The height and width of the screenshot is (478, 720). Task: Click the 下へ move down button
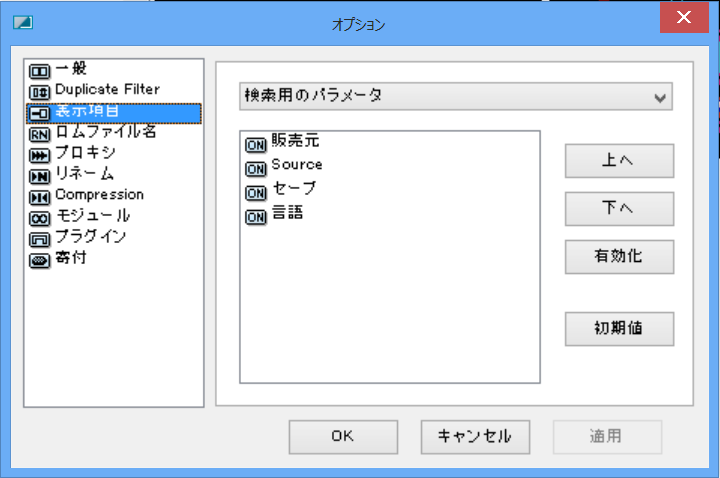(619, 208)
